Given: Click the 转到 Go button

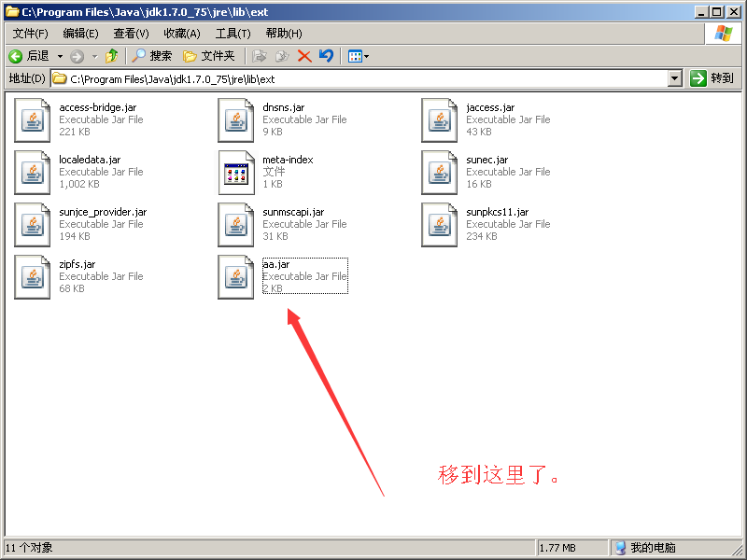Looking at the screenshot, I should tap(712, 78).
